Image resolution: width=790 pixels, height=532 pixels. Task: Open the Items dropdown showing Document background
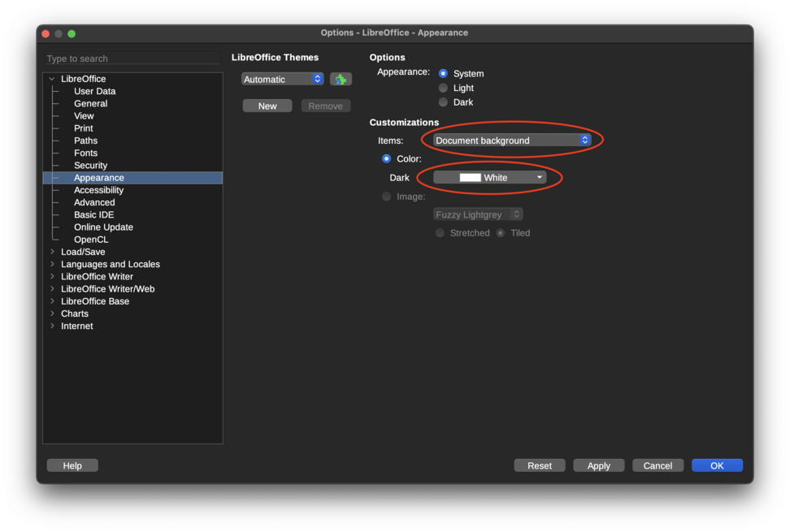coord(510,140)
